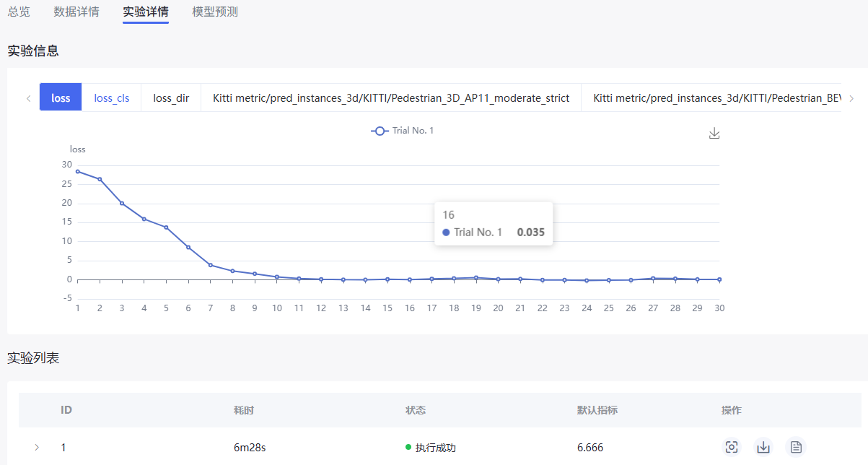Click the 执行成功 status of experiment 1

431,448
